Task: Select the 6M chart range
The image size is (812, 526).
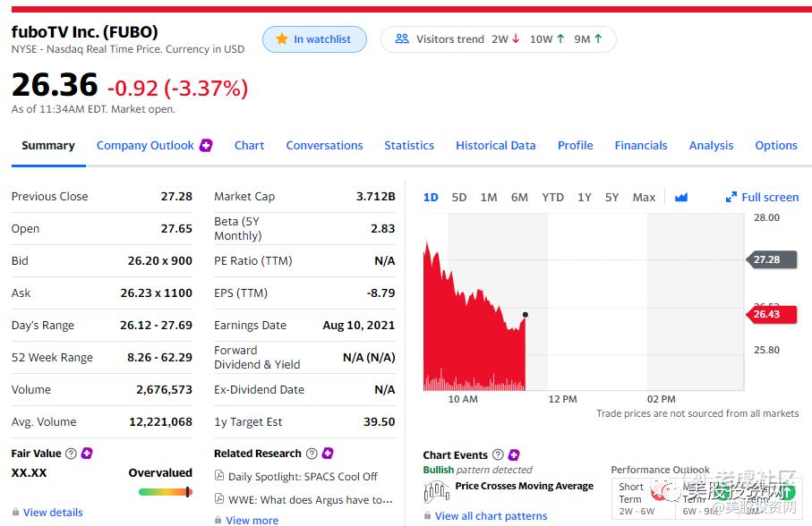Action: pos(519,197)
